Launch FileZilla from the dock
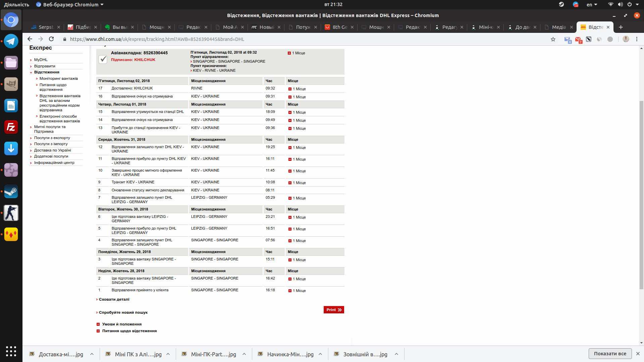This screenshot has width=644, height=362. [11, 127]
